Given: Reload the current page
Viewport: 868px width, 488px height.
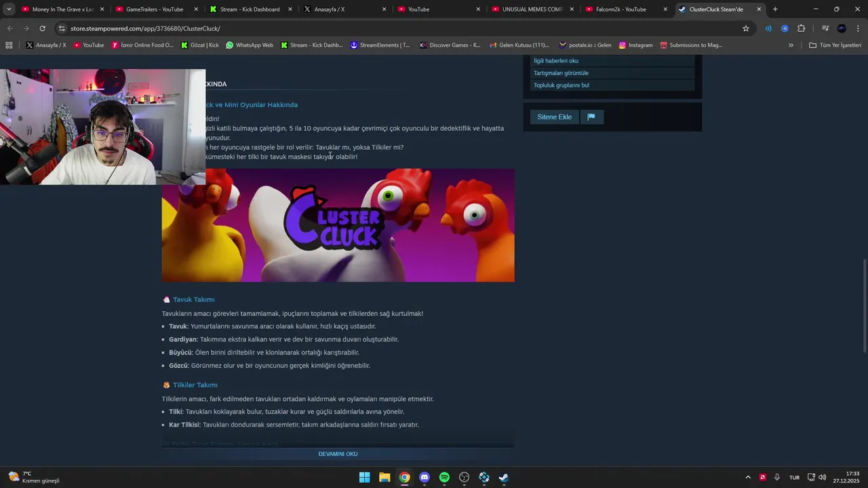Looking at the screenshot, I should tap(42, 28).
